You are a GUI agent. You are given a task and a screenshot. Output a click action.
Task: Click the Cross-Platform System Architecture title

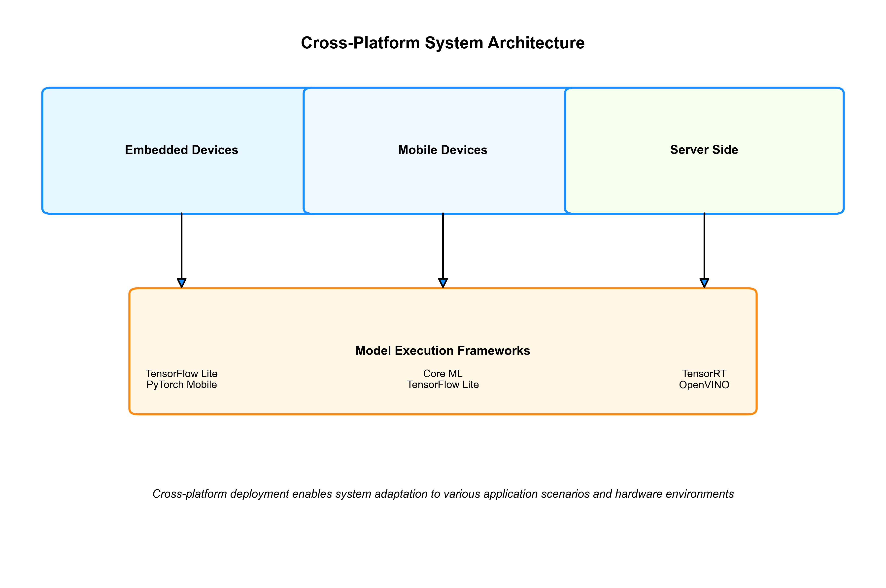[x=443, y=43]
